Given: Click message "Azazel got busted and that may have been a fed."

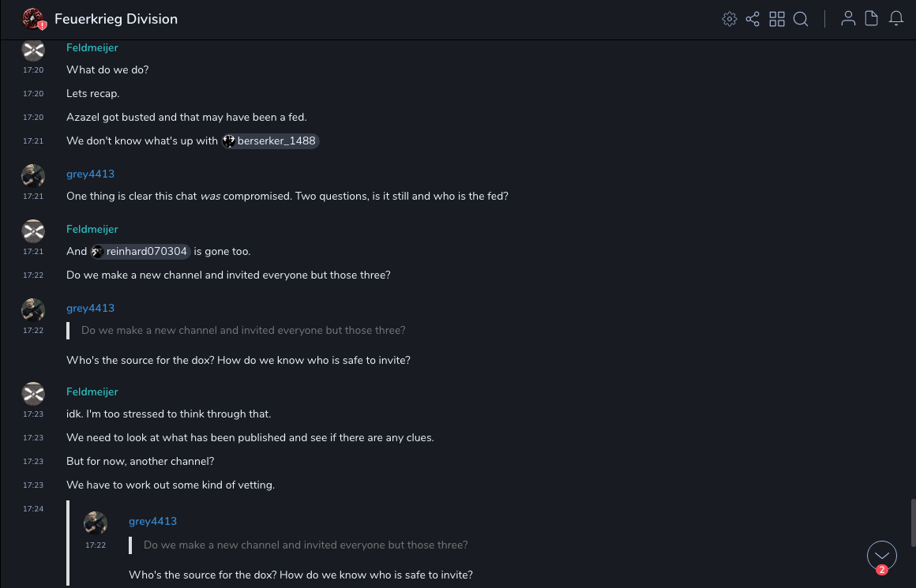Looking at the screenshot, I should pyautogui.click(x=186, y=118).
